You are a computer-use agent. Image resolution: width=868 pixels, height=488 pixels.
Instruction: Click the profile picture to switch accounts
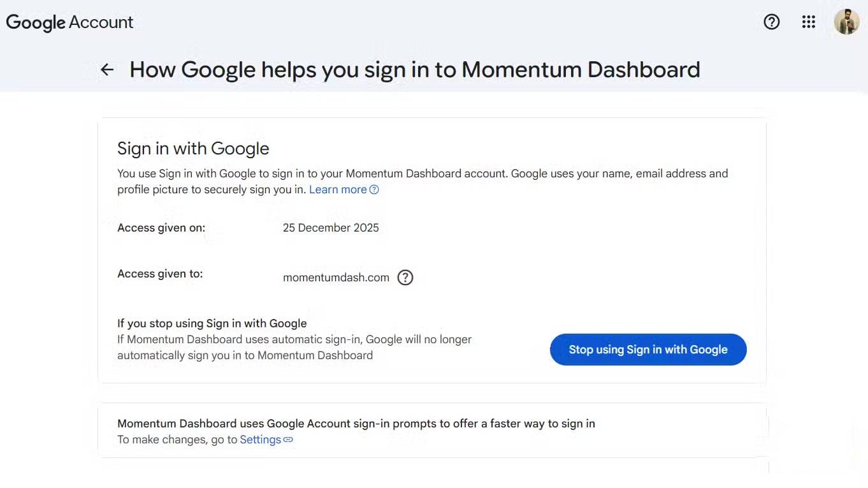[x=846, y=22]
